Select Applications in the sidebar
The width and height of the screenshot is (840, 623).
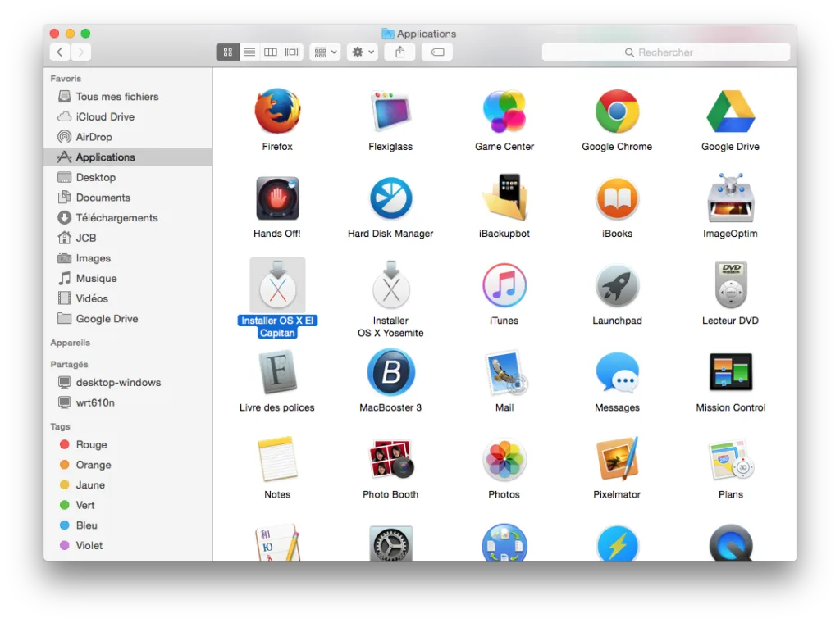pos(127,157)
